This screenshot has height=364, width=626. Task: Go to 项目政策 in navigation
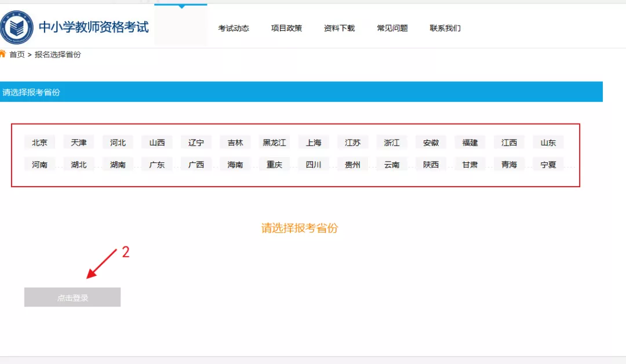click(286, 28)
